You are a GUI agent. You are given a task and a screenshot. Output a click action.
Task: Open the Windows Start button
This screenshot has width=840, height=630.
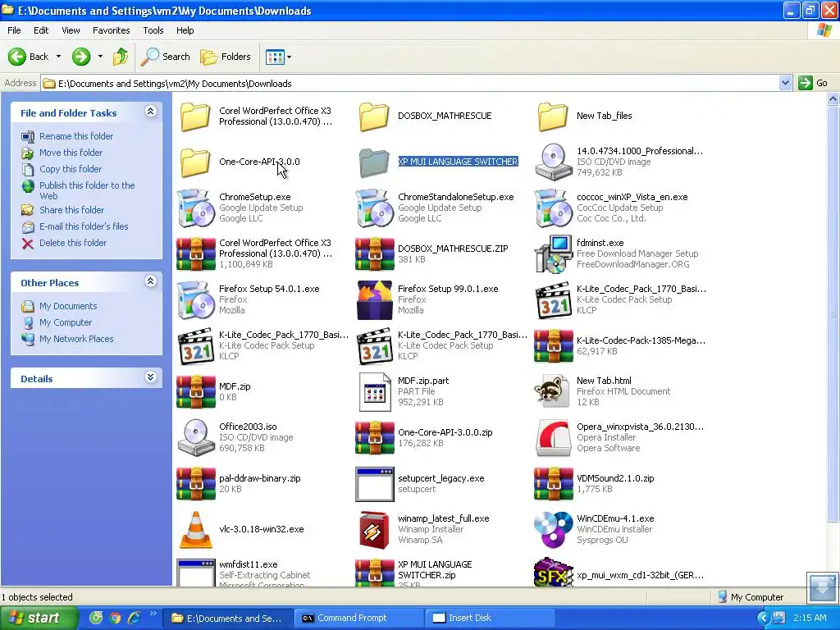click(39, 618)
